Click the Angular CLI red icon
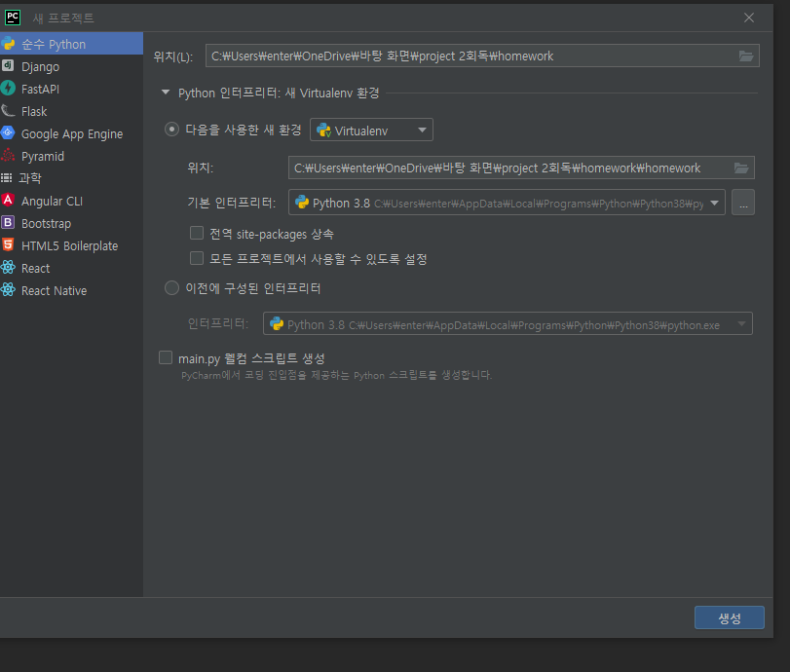This screenshot has height=672, width=790. click(8, 200)
